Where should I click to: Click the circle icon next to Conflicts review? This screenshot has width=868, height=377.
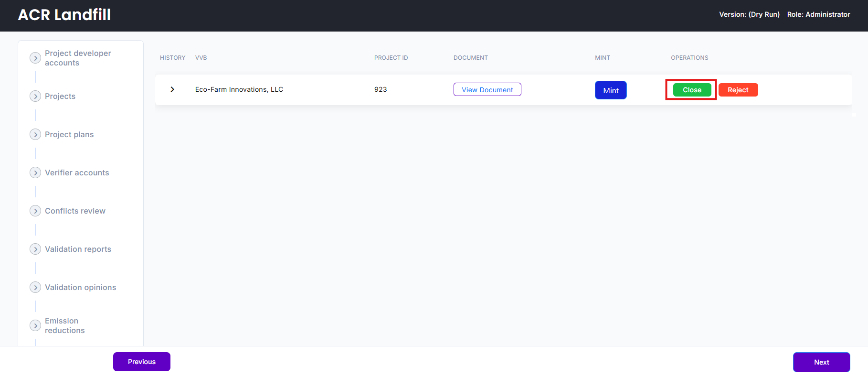point(35,211)
